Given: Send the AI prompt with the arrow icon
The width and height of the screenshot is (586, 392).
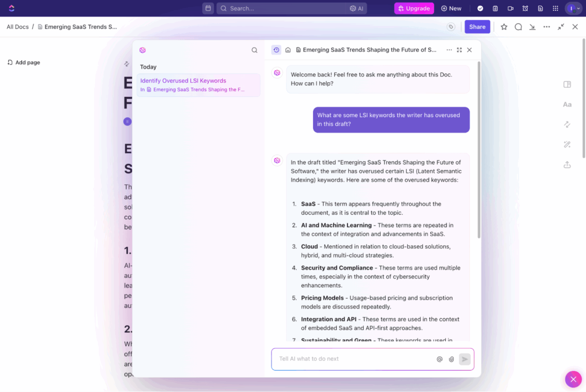Looking at the screenshot, I should pos(465,359).
